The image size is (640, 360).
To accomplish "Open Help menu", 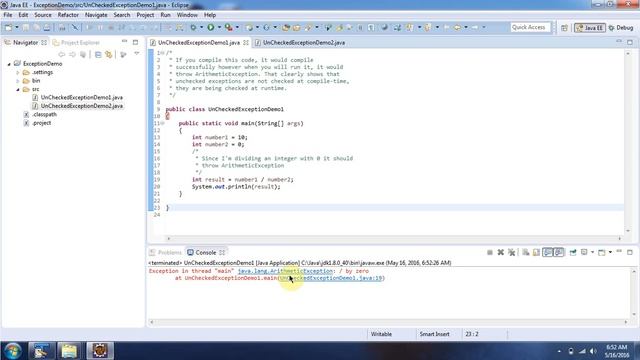I will (210, 15).
